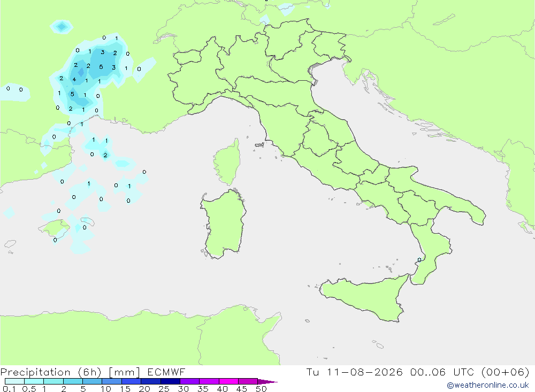Image resolution: width=535 pixels, height=392 pixels.
Task: Select the 30–35 mm purple legend swatch
Action: (189, 381)
